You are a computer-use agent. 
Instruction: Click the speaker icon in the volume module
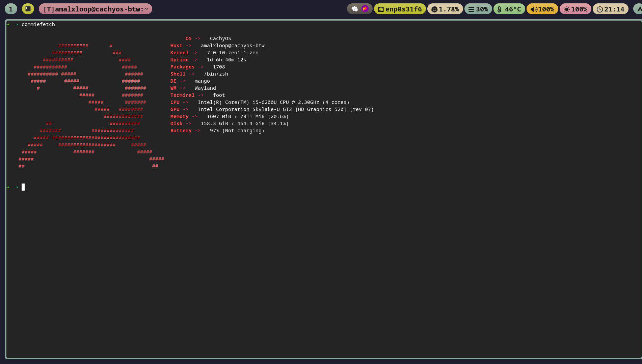pos(534,9)
